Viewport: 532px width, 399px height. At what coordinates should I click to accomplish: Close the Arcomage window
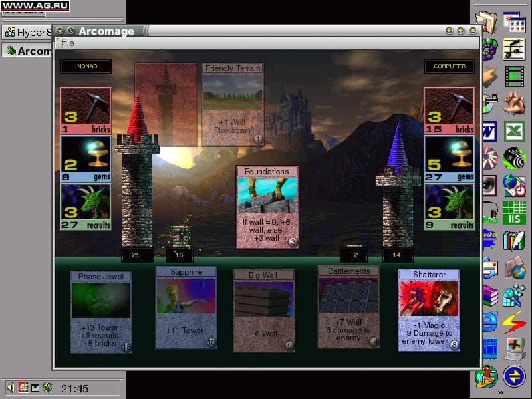pos(473,31)
